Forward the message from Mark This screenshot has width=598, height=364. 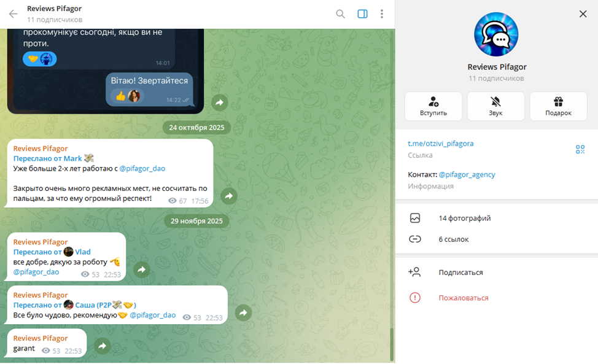click(x=229, y=196)
